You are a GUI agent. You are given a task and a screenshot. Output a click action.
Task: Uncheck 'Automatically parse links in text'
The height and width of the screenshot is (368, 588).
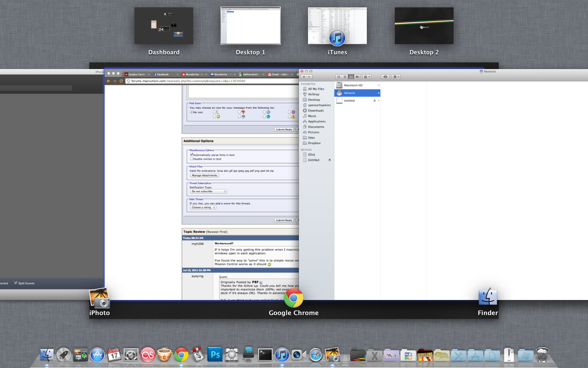(x=191, y=155)
